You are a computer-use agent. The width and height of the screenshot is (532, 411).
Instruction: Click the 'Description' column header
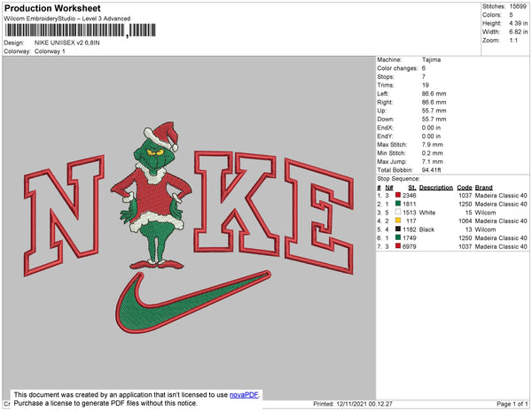[x=436, y=188]
